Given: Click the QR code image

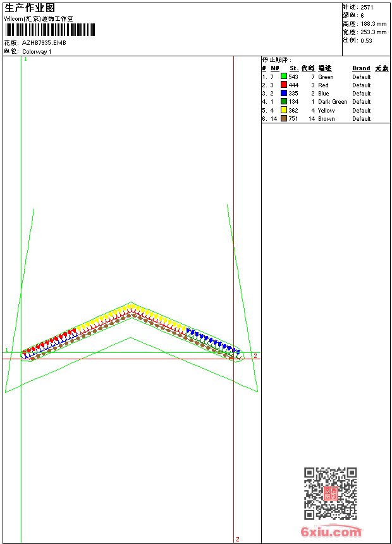Looking at the screenshot, I should click(330, 493).
